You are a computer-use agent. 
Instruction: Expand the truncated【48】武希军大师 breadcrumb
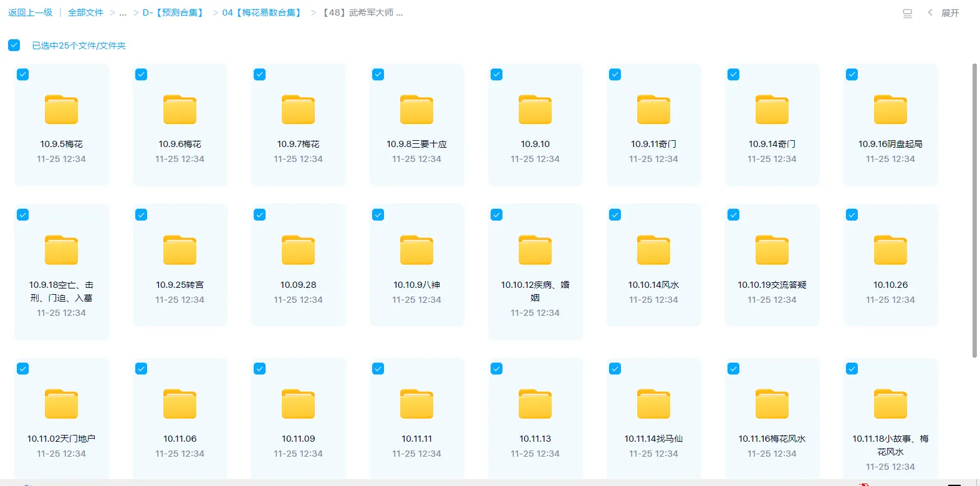tap(363, 13)
